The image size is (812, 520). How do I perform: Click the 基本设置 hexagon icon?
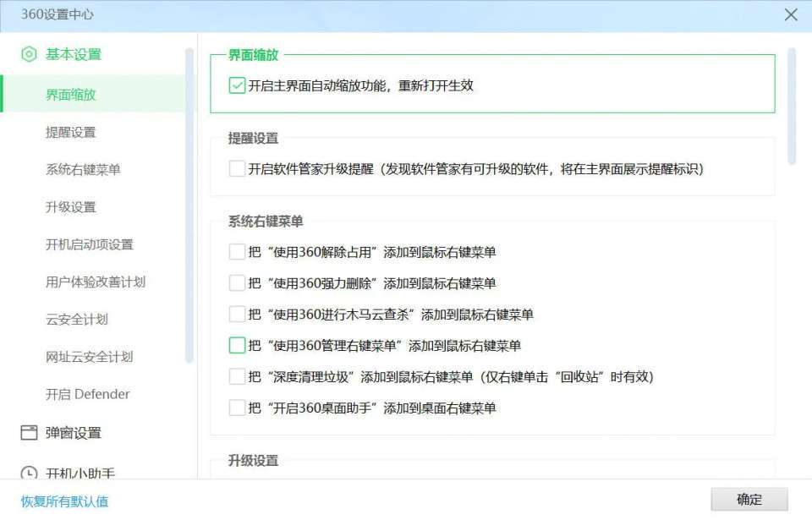pos(29,54)
